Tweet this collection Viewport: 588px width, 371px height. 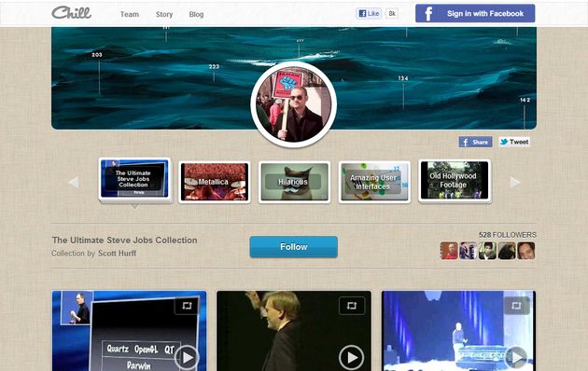514,142
